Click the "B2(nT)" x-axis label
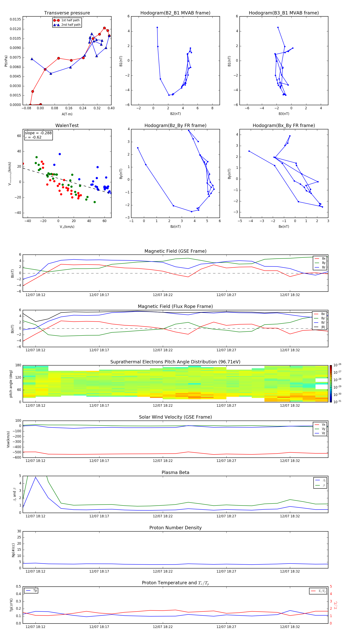The width and height of the screenshot is (351, 644). (175, 114)
